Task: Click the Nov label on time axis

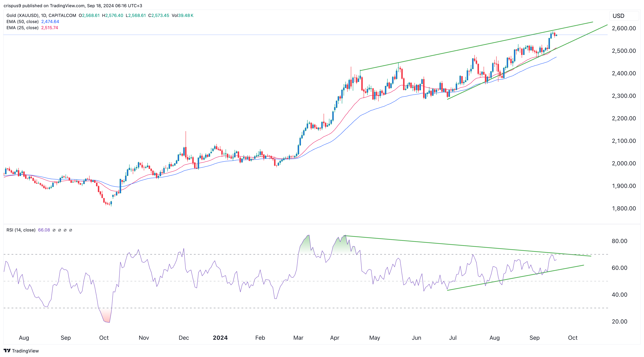Action: tap(144, 338)
